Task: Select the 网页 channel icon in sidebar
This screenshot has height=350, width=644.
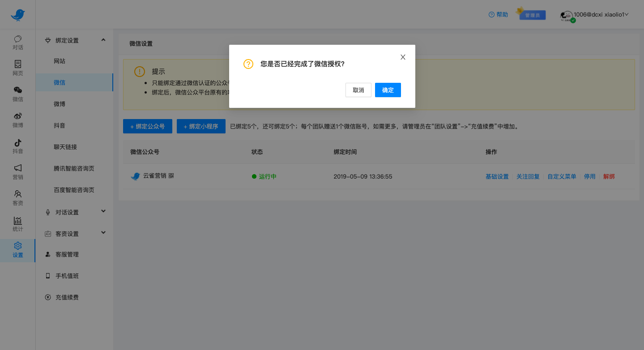Action: (x=17, y=69)
